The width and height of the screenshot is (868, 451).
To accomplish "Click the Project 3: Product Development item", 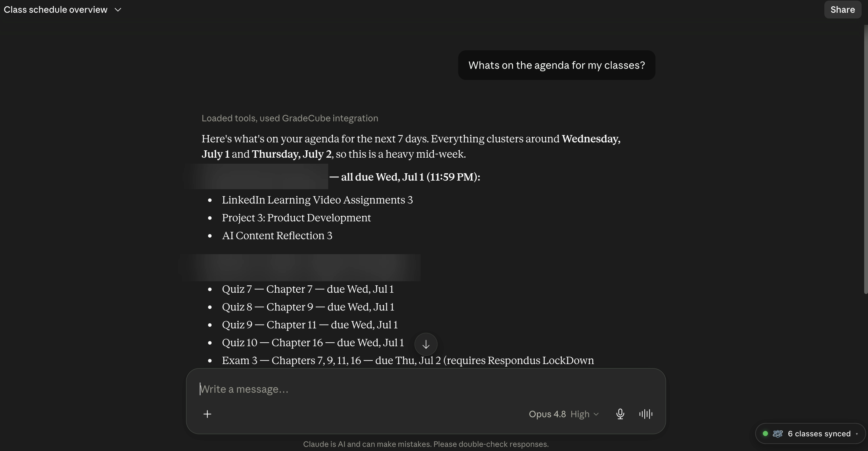I will click(296, 218).
